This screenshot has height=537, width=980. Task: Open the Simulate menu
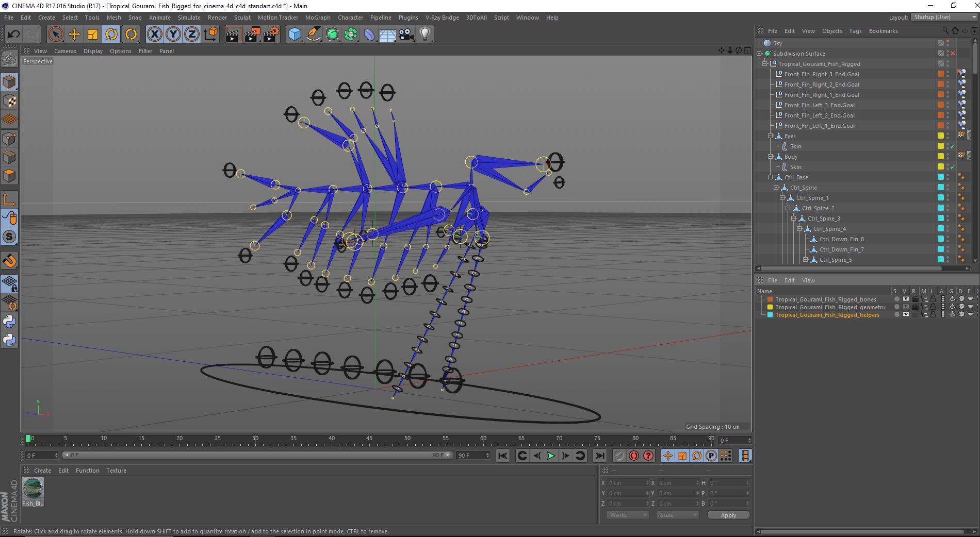pyautogui.click(x=189, y=18)
